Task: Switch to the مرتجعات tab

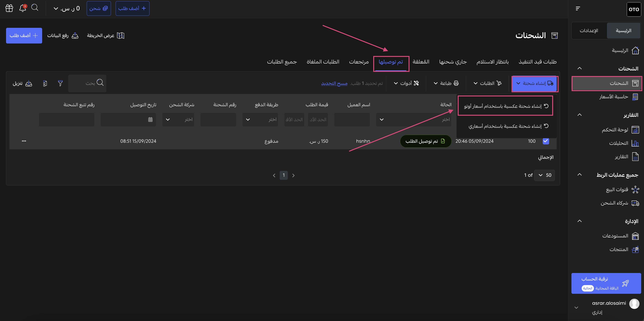Action: 359,62
